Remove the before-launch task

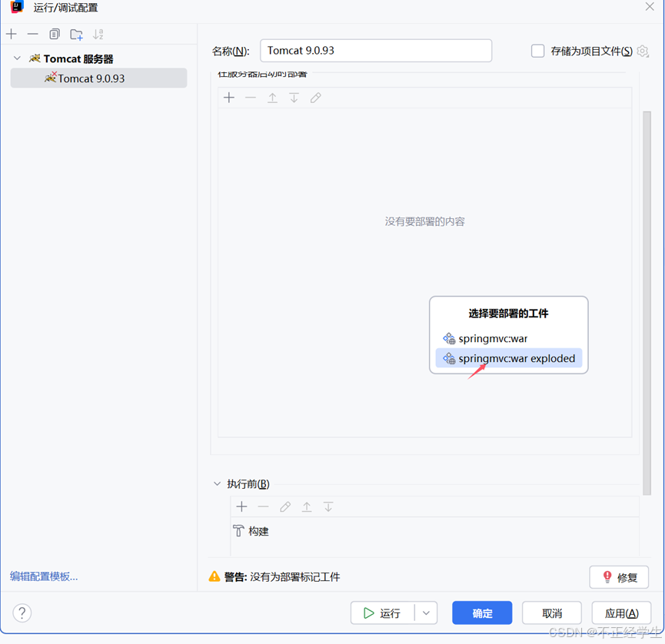pos(264,506)
